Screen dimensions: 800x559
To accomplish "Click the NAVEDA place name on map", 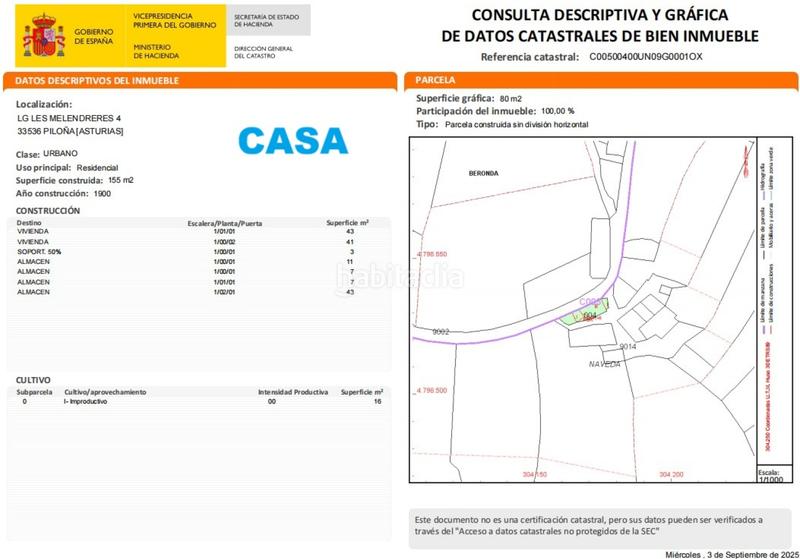I will point(604,364).
